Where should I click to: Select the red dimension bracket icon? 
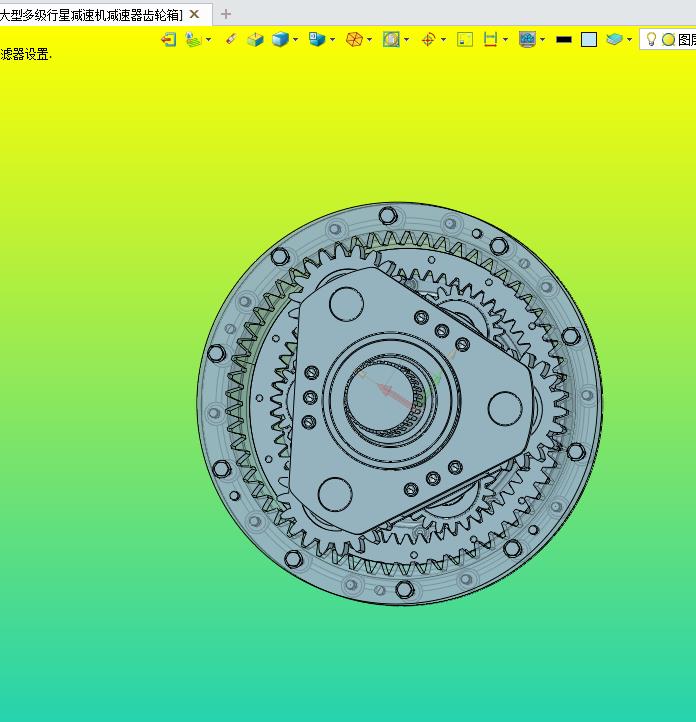click(490, 40)
